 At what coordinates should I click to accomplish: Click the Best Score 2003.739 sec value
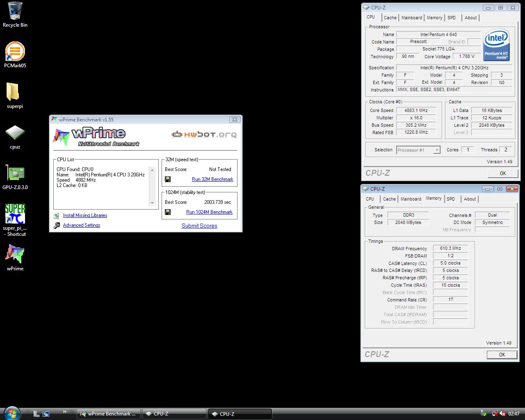click(217, 202)
